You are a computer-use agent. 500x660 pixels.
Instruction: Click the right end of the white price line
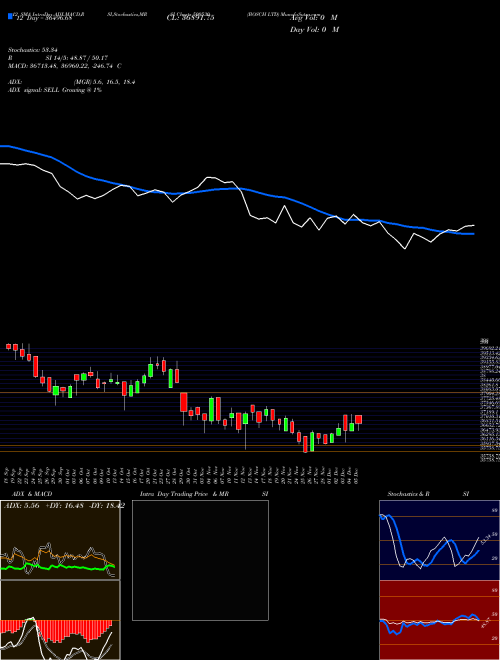473,226
